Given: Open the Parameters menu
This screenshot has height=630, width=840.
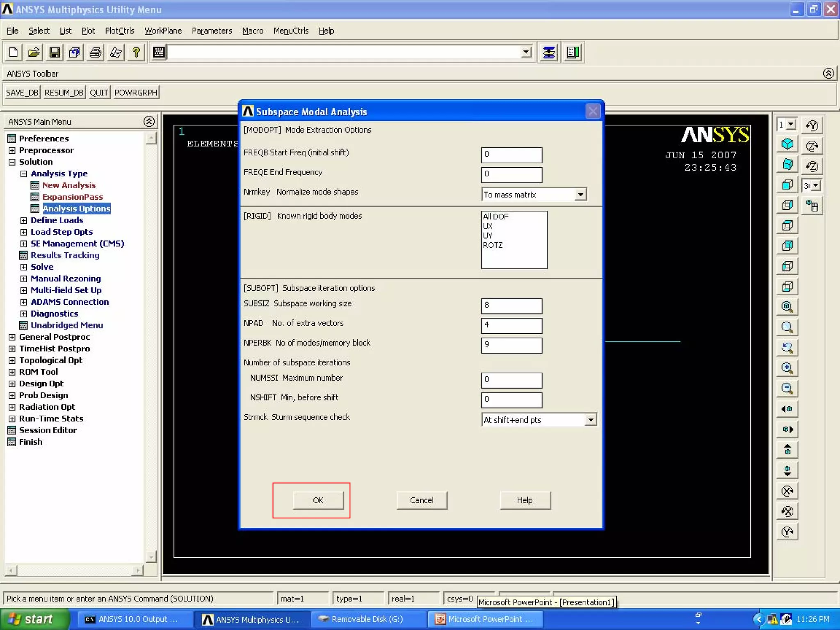Looking at the screenshot, I should point(212,31).
